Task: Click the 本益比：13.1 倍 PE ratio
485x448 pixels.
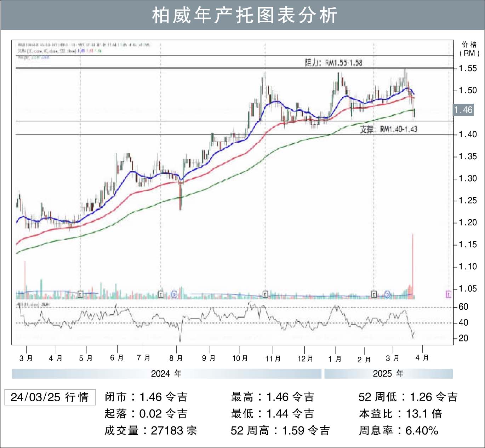Action: (x=400, y=414)
